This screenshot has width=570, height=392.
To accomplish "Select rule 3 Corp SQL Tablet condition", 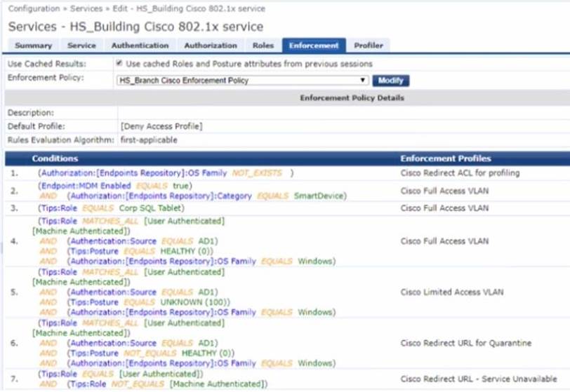I will [x=111, y=208].
